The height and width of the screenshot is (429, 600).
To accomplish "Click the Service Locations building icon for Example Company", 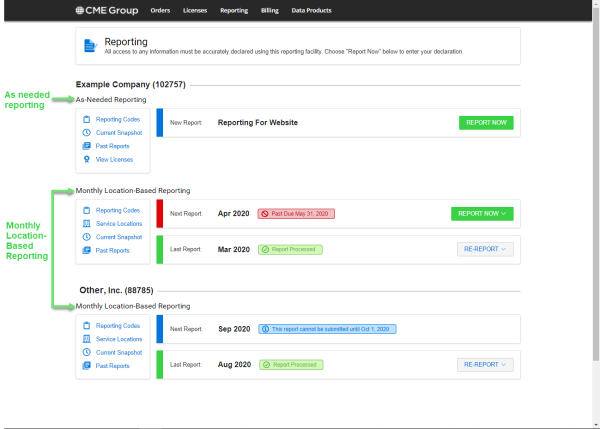I will [x=87, y=224].
